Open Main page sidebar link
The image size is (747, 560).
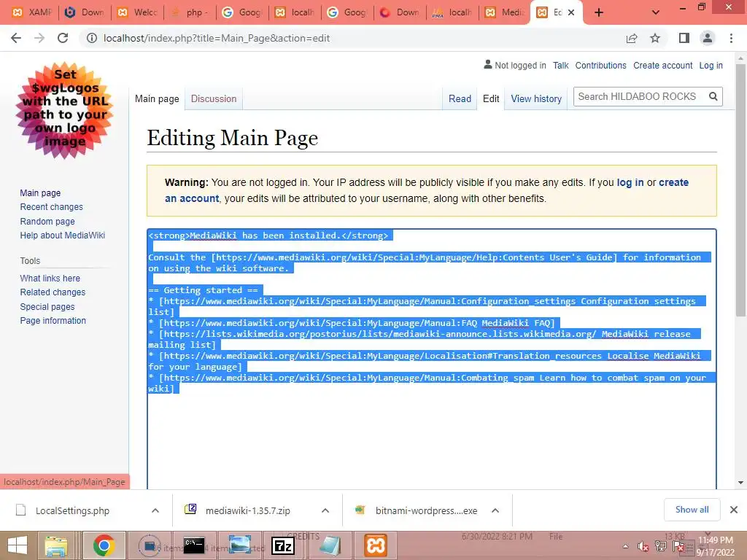pyautogui.click(x=41, y=192)
